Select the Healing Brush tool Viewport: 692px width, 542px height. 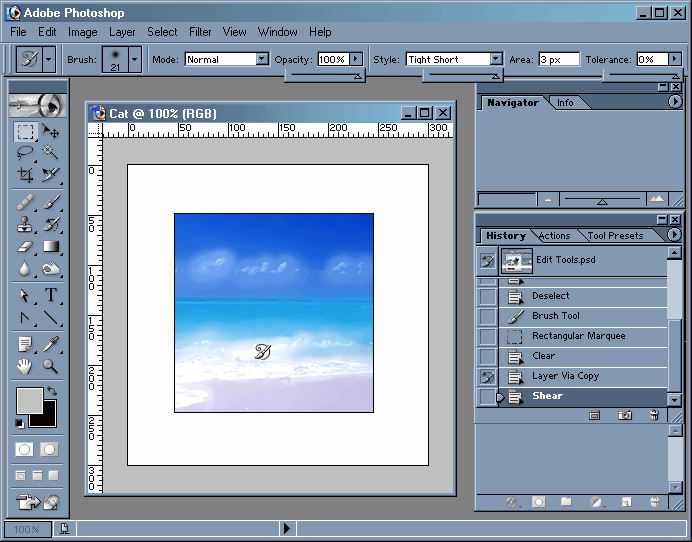point(25,203)
